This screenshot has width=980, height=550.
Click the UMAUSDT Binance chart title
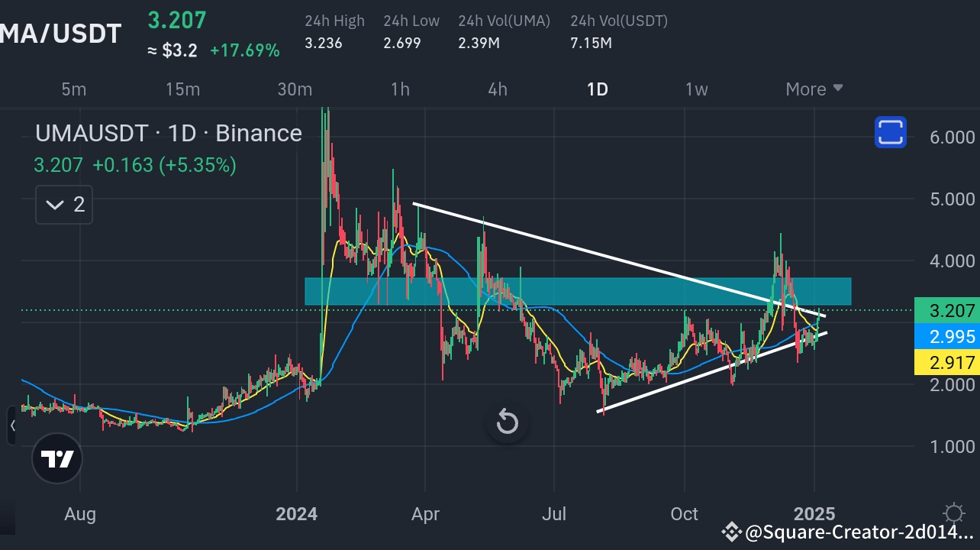click(168, 132)
